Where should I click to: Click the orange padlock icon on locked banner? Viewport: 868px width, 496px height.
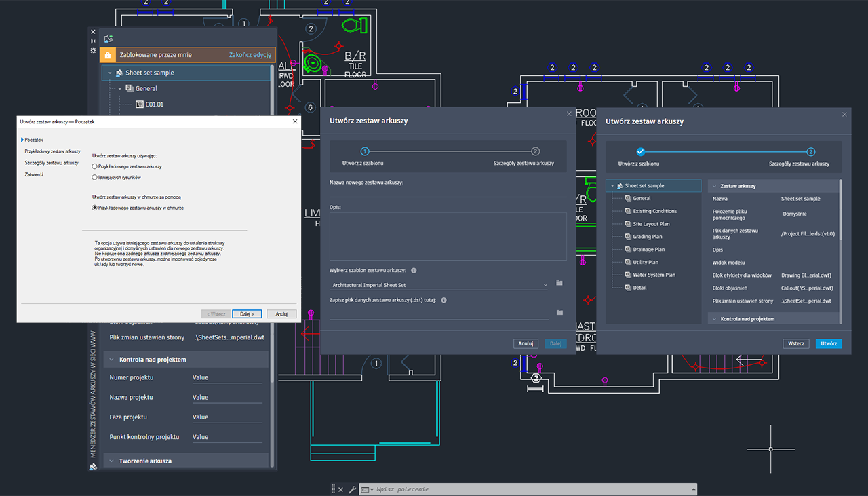tap(106, 54)
